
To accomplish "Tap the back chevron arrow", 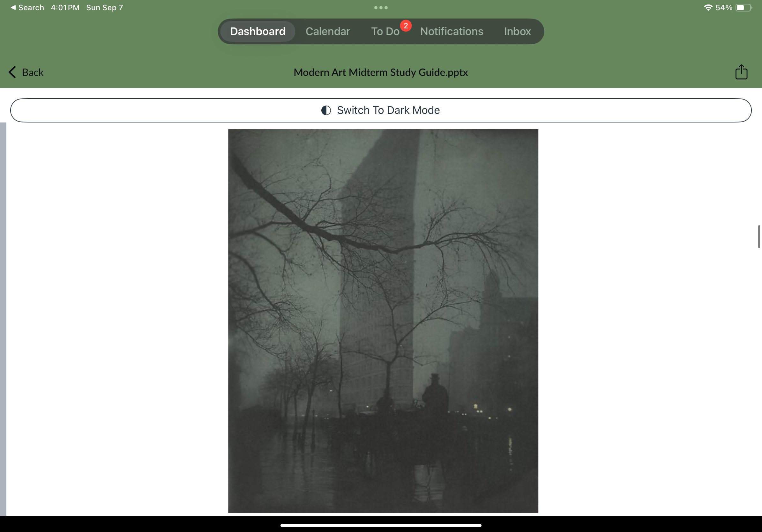I will click(12, 72).
